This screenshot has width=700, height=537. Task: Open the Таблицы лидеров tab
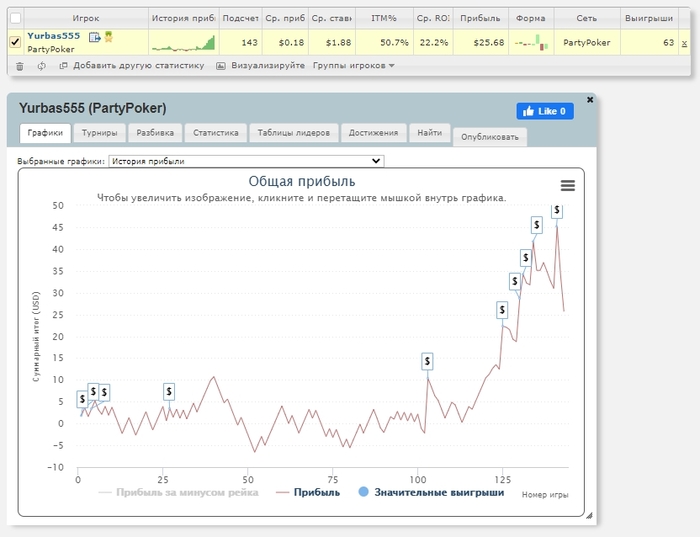[293, 133]
